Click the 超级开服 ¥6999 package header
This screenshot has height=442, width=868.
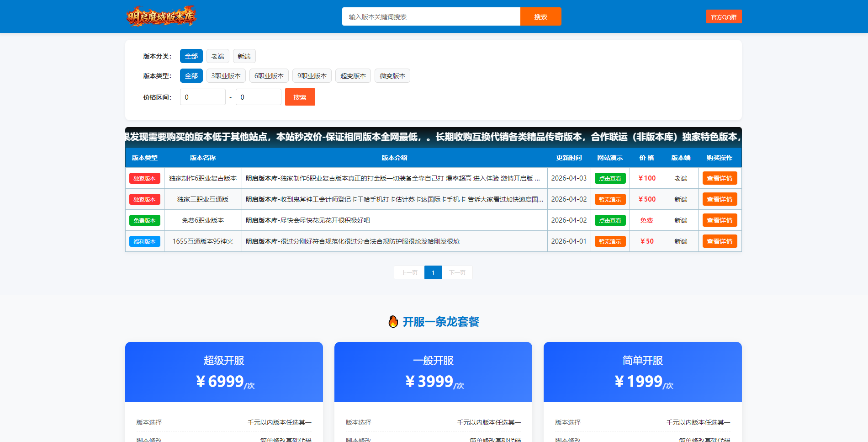click(x=223, y=372)
